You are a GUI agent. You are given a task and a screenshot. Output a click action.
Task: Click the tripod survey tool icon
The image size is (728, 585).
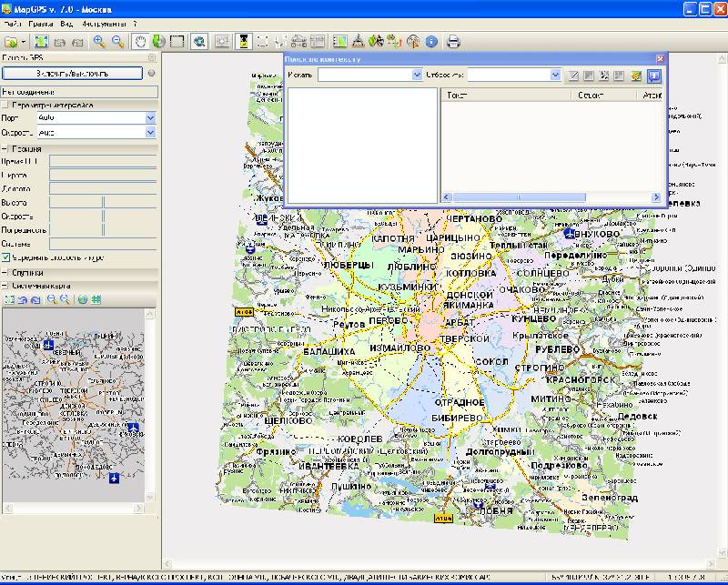coord(358,42)
